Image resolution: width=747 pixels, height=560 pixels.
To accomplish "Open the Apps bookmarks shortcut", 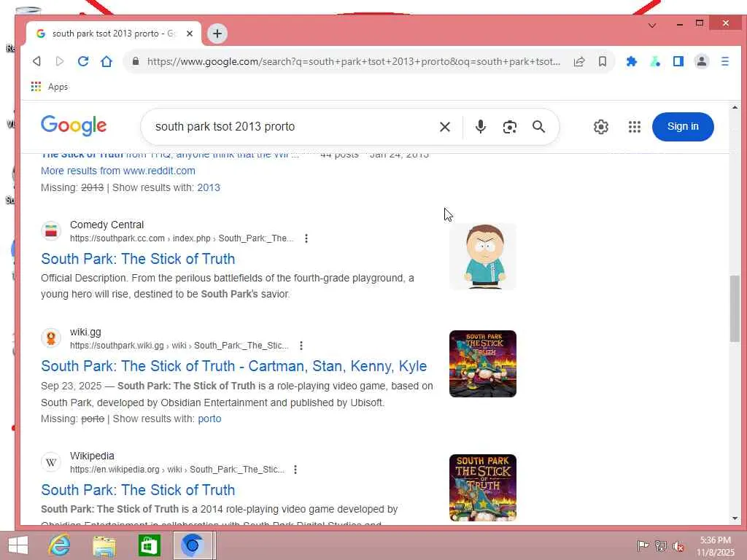I will point(50,87).
